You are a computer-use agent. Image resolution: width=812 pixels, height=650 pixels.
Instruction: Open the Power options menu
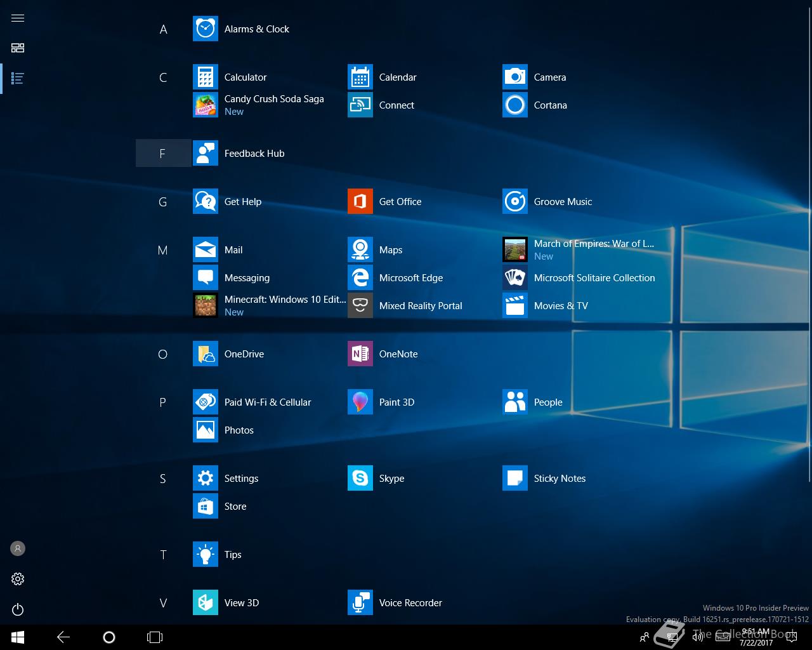click(18, 609)
